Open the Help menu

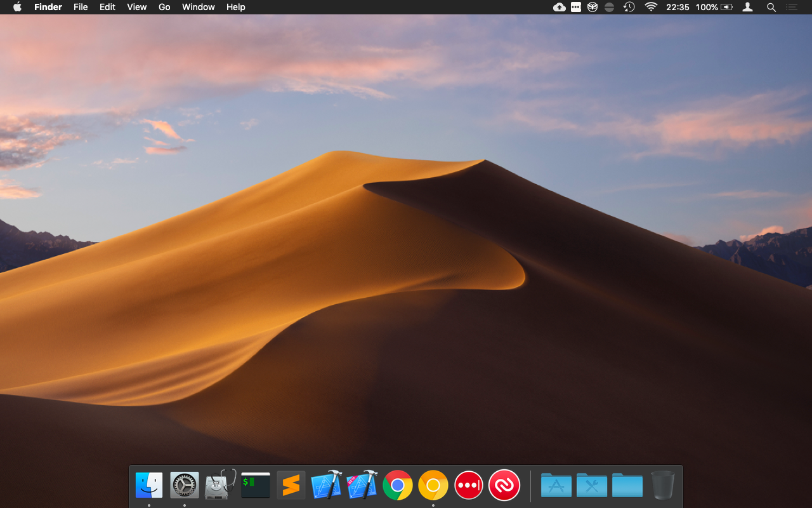[x=236, y=7]
